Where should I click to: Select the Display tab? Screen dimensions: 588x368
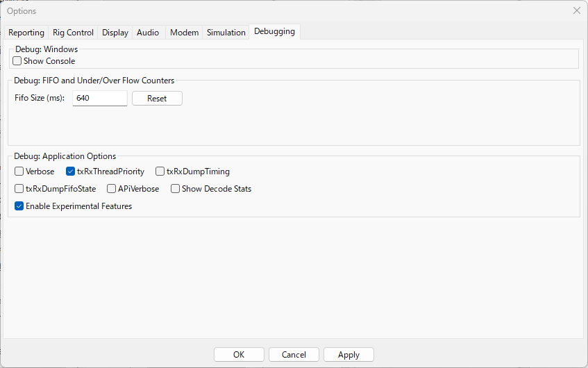point(115,33)
